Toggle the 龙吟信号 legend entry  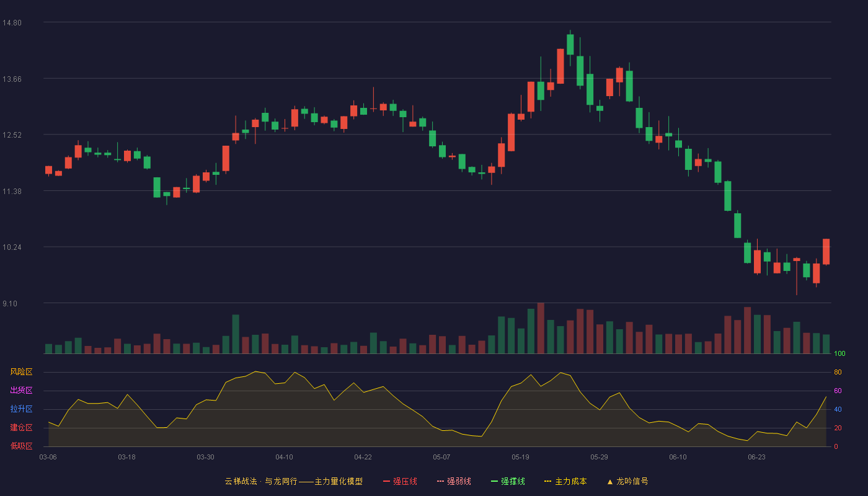(627, 481)
